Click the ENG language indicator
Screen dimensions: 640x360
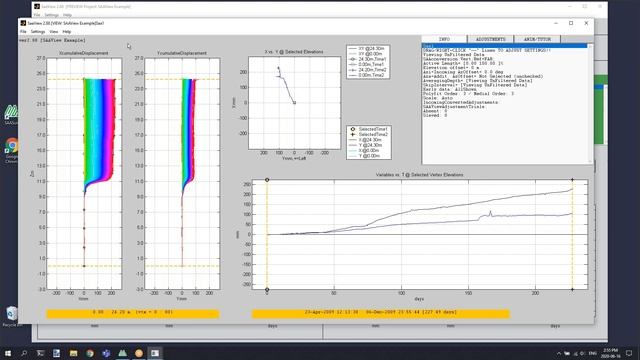coord(593,353)
